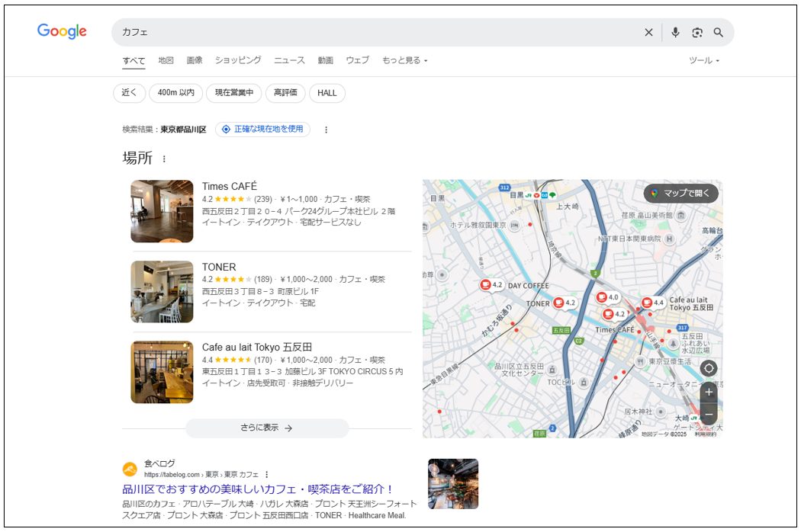The width and height of the screenshot is (801, 532).
Task: Open the Cafe au lait Tokyo 五反田 listing
Action: point(257,348)
